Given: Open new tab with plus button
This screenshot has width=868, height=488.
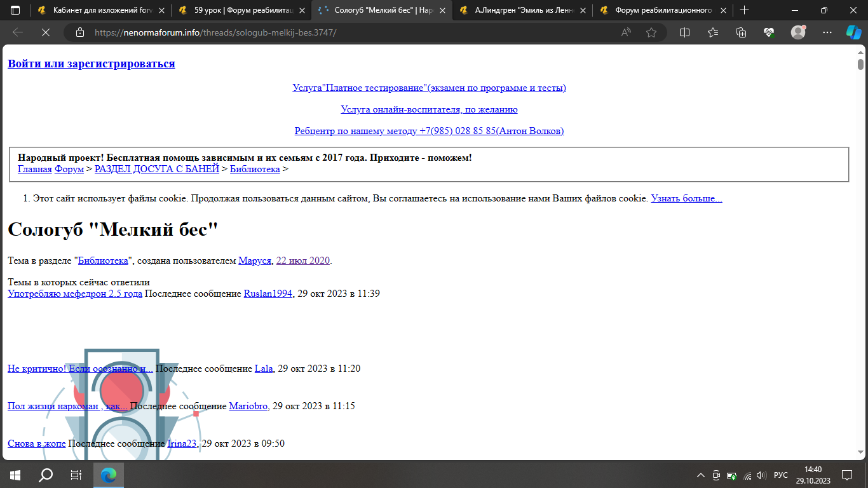Looking at the screenshot, I should [x=745, y=10].
